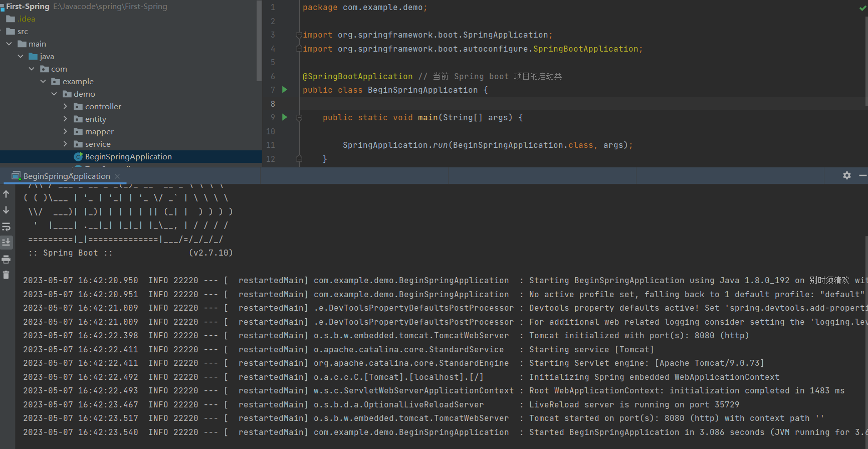Toggle scroll to end of console
This screenshot has height=449, width=868.
point(6,243)
